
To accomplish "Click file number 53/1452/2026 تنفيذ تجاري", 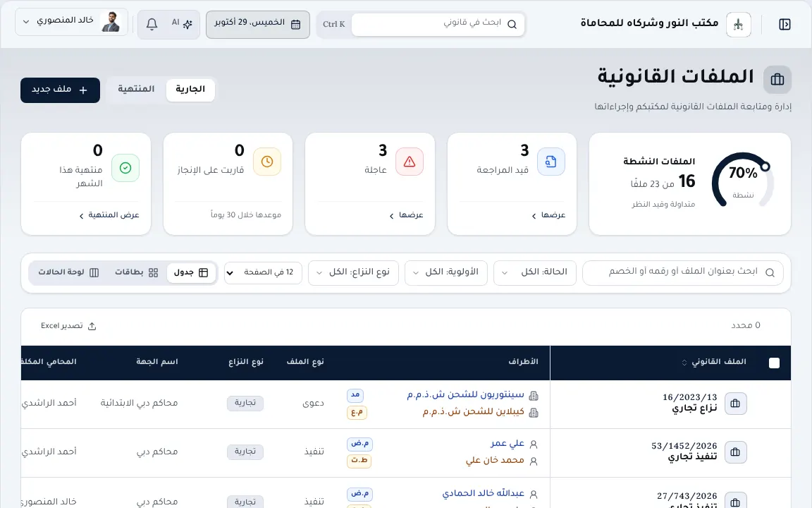I will (x=684, y=452).
